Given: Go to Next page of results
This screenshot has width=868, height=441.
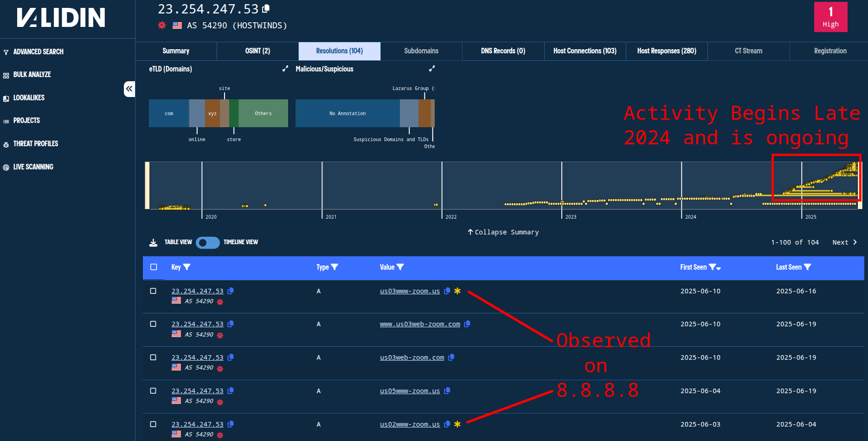Looking at the screenshot, I should 844,242.
